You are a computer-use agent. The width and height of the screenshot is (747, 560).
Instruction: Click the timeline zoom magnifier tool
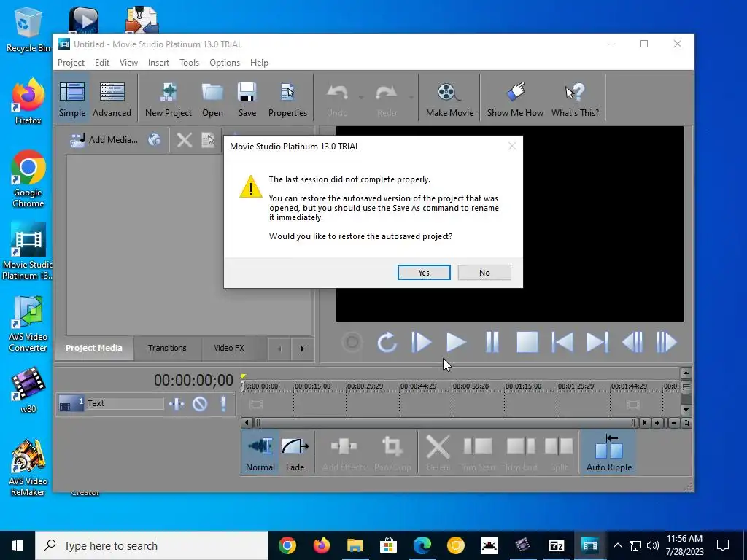[x=686, y=422]
